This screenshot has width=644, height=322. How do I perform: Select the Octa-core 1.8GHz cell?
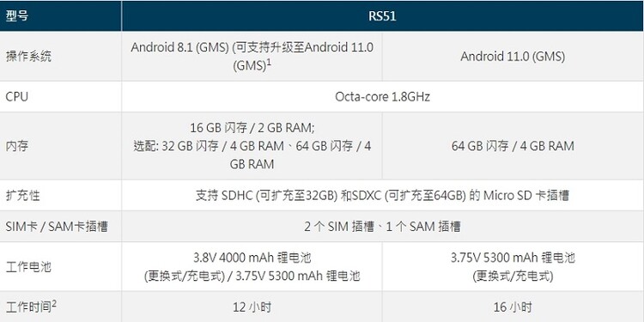[382, 96]
